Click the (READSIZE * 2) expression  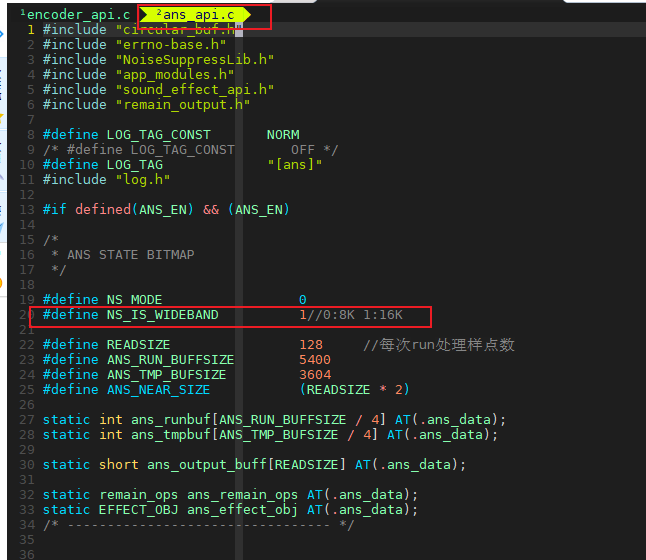[x=354, y=389]
